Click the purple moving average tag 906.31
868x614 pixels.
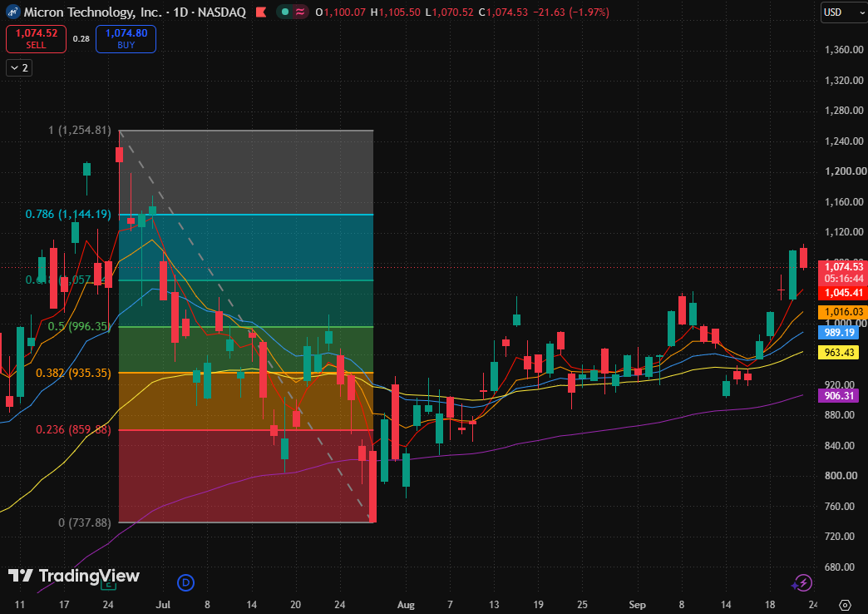(x=838, y=396)
